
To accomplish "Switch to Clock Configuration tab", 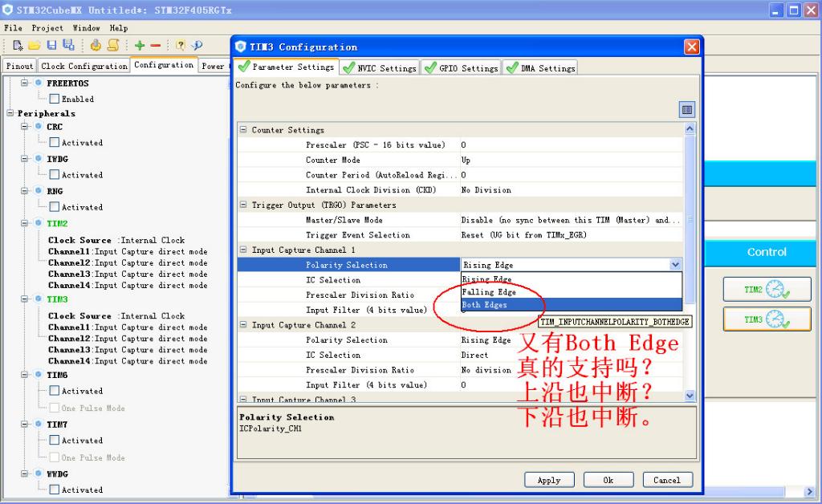I will 83,66.
